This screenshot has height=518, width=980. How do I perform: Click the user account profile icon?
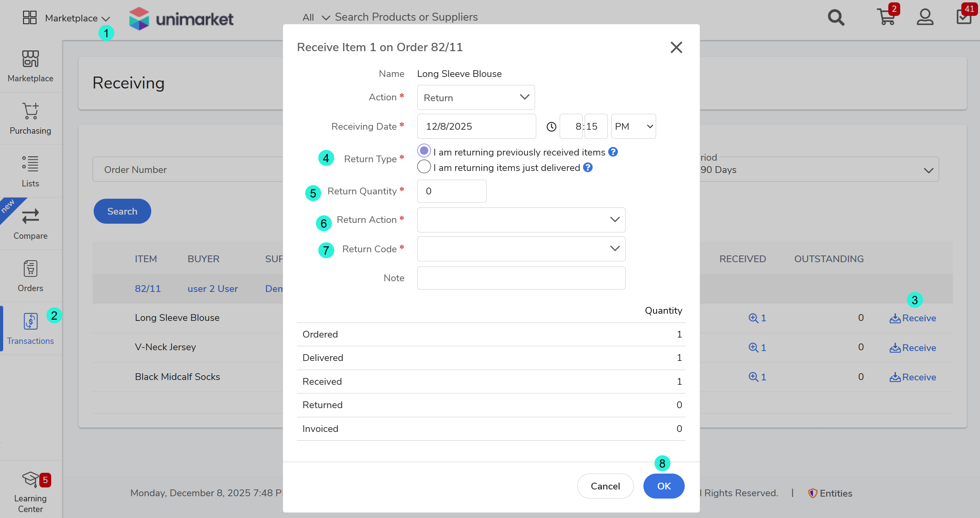click(925, 17)
